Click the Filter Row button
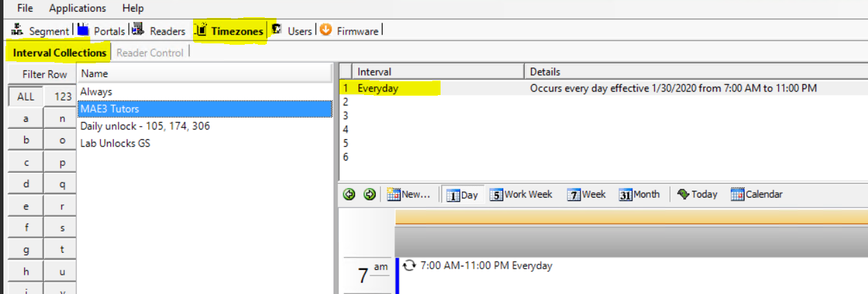The image size is (868, 294). click(41, 74)
